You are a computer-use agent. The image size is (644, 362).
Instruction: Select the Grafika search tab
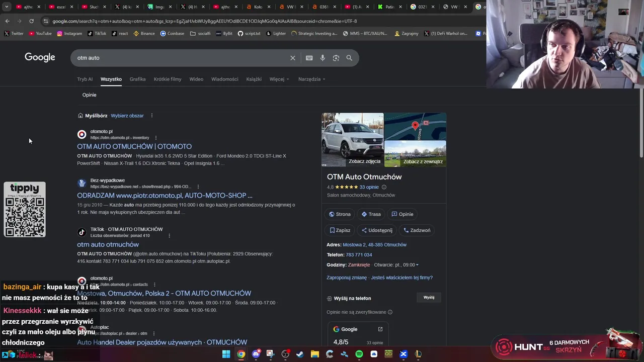[x=137, y=79]
